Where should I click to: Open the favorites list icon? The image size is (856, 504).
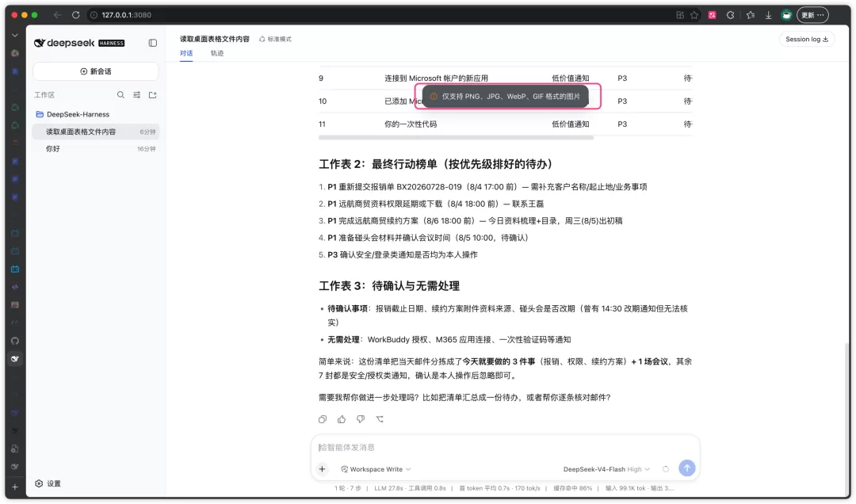pyautogui.click(x=751, y=15)
